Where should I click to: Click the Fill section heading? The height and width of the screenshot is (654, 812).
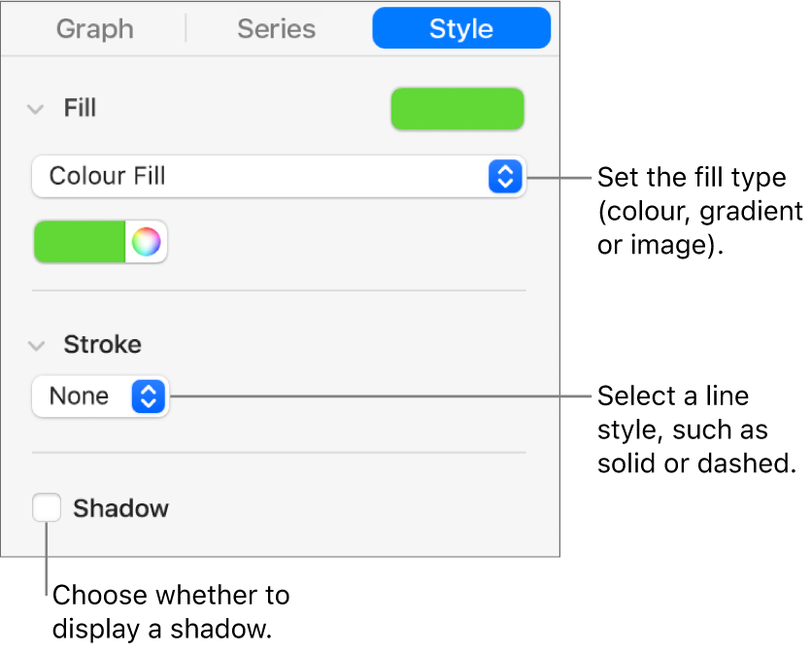[80, 108]
